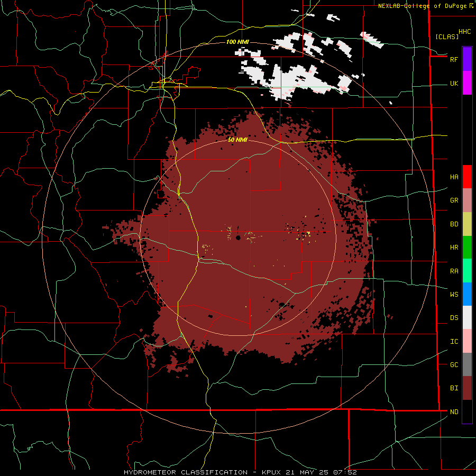Click the GC legend label
This screenshot has width=476, height=476.
coord(454,365)
